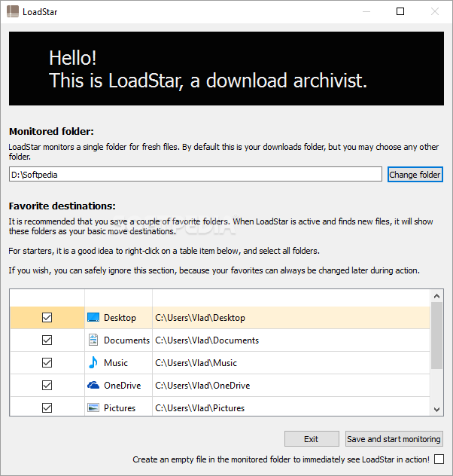Screen dimensions: 453x476
Task: Click the Music name label
Action: pyautogui.click(x=116, y=363)
